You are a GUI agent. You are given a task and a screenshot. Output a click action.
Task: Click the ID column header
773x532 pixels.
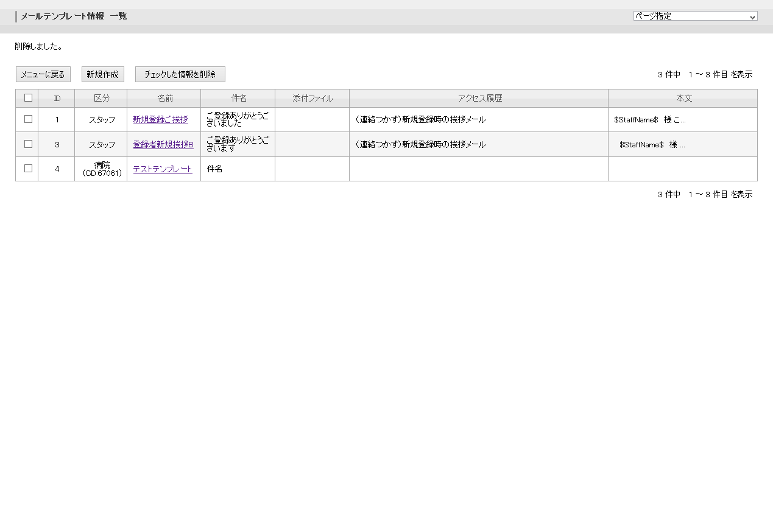(x=57, y=99)
